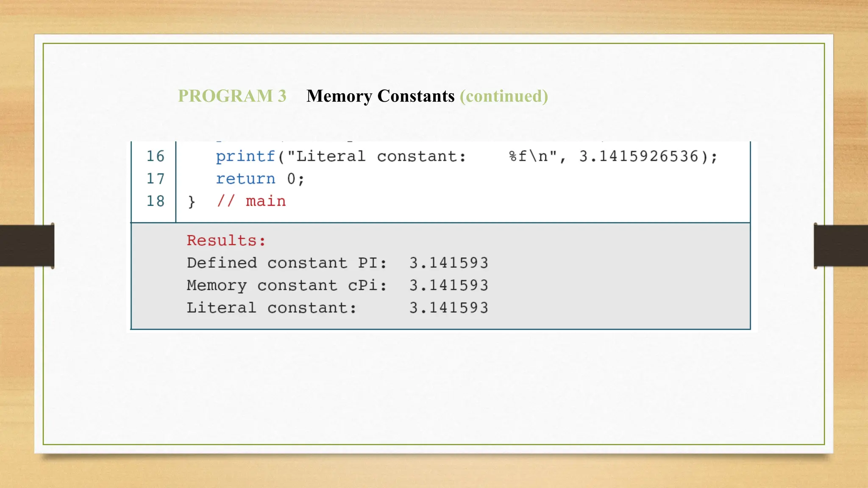Click the dark brown ribbon on the right edge

pyautogui.click(x=841, y=246)
